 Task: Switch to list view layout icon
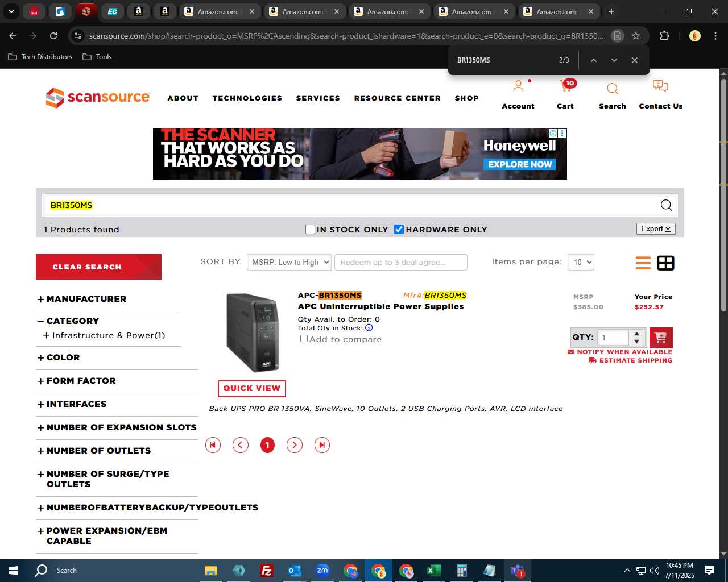pos(643,263)
